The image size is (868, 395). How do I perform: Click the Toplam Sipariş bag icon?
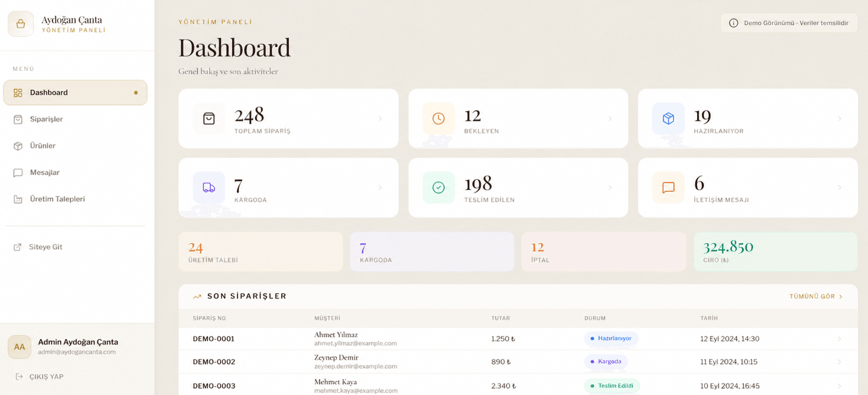click(x=209, y=119)
